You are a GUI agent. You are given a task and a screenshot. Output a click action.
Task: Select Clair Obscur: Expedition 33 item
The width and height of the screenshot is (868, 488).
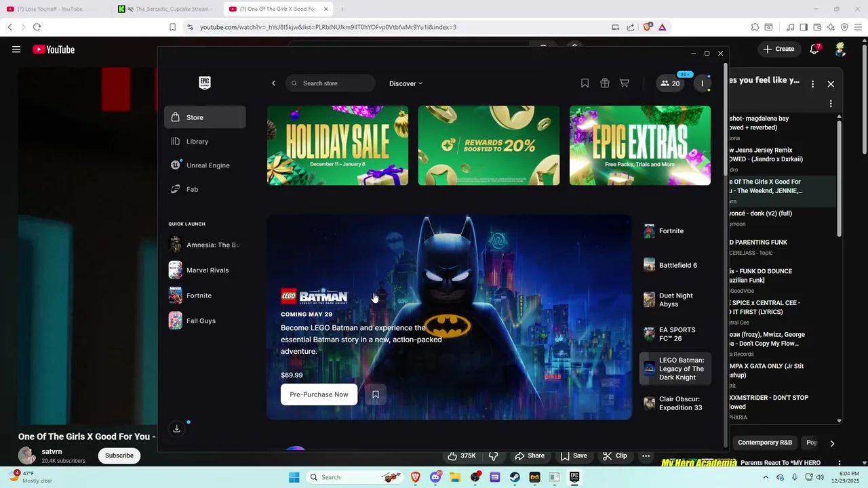coord(675,403)
